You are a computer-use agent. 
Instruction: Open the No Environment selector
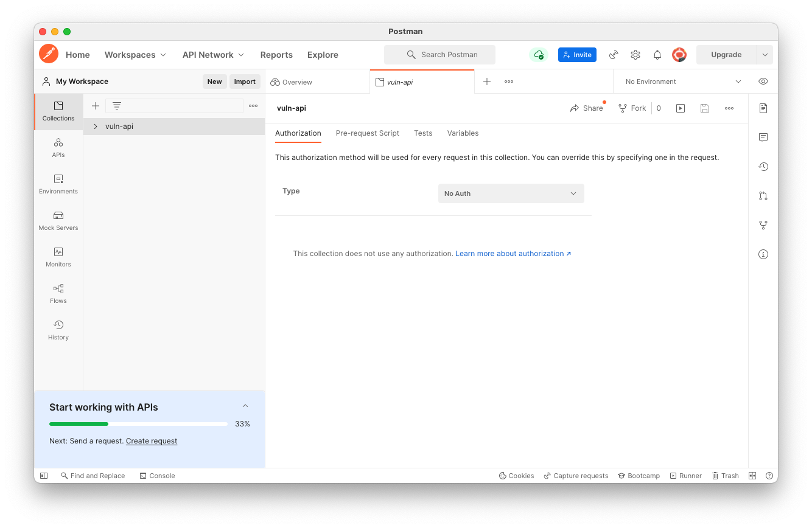(x=683, y=82)
